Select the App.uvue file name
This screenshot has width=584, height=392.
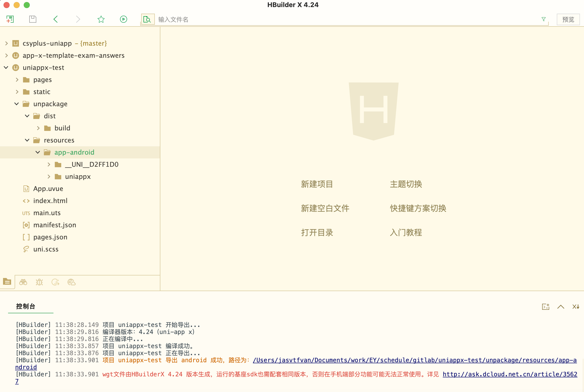48,189
